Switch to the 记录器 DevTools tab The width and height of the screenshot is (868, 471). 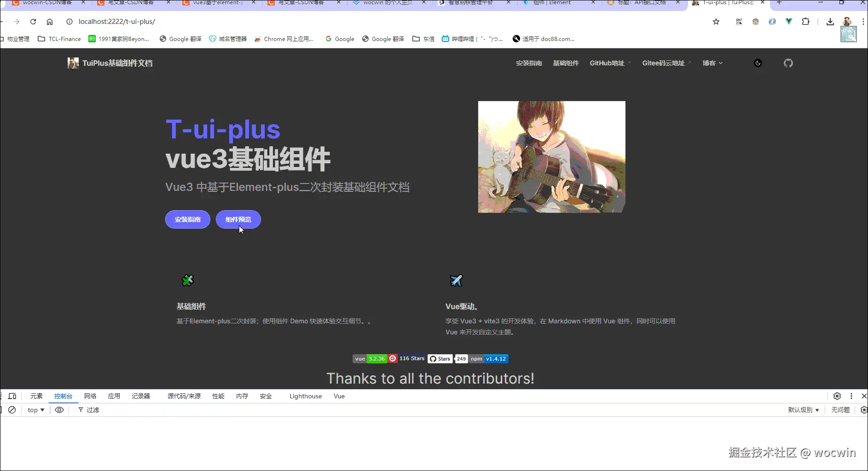point(141,396)
